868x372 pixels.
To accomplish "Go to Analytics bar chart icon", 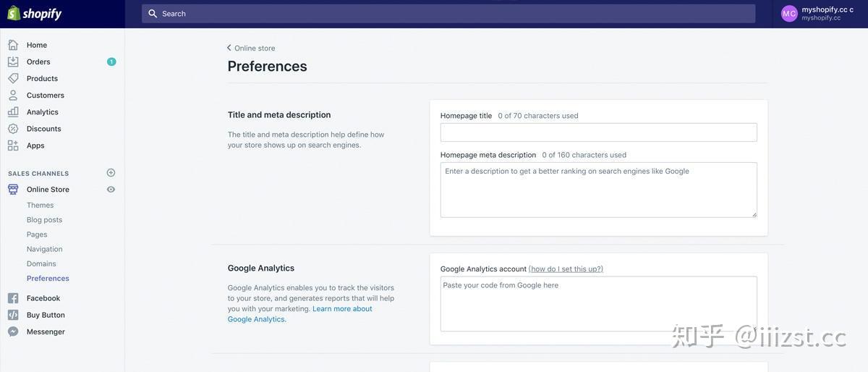I will [13, 111].
